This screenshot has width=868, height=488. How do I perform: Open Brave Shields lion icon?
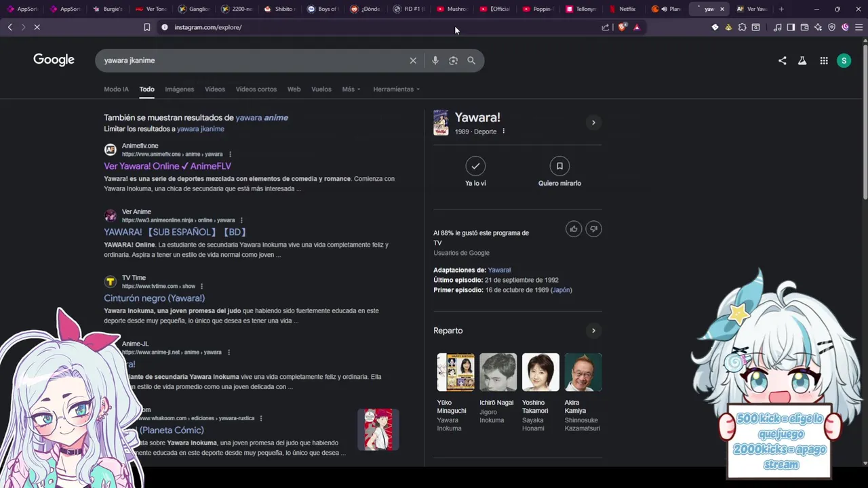622,27
